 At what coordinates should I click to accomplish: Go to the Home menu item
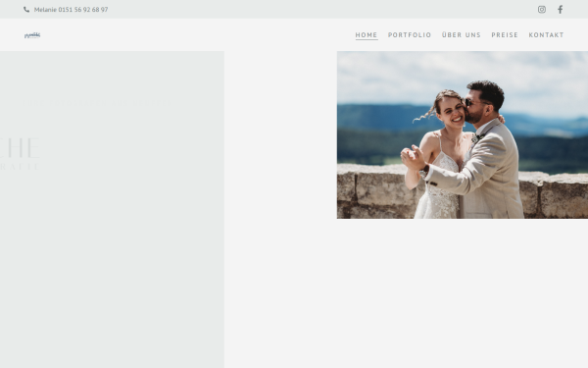pyautogui.click(x=367, y=35)
